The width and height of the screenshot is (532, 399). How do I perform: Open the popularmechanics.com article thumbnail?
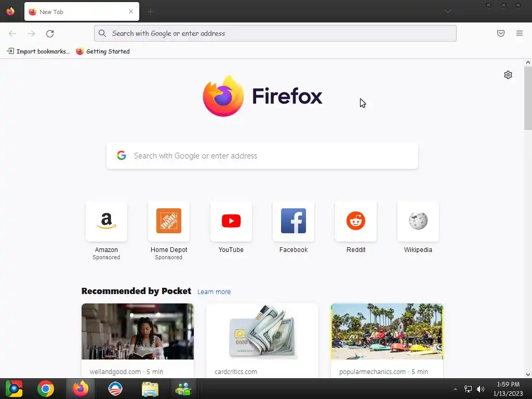387,331
